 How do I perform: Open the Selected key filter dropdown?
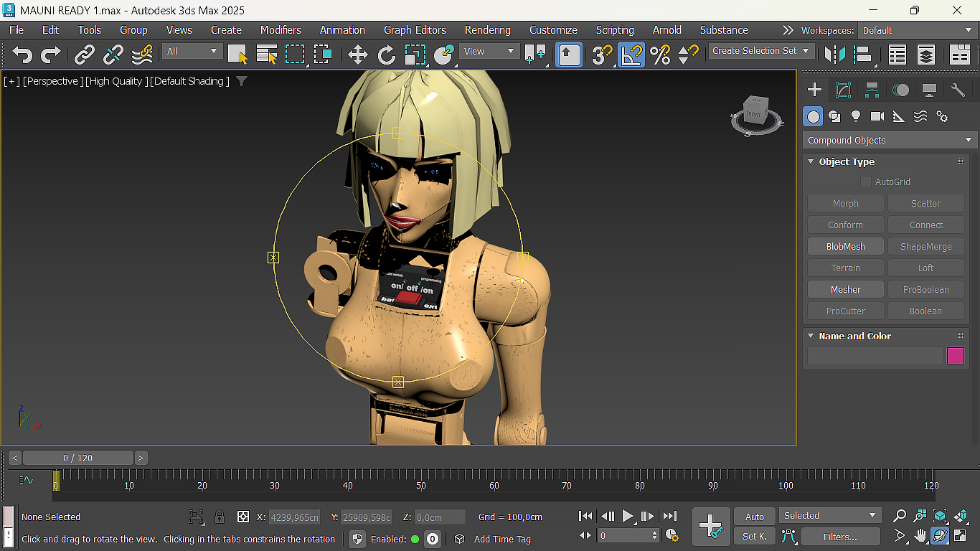pyautogui.click(x=830, y=515)
